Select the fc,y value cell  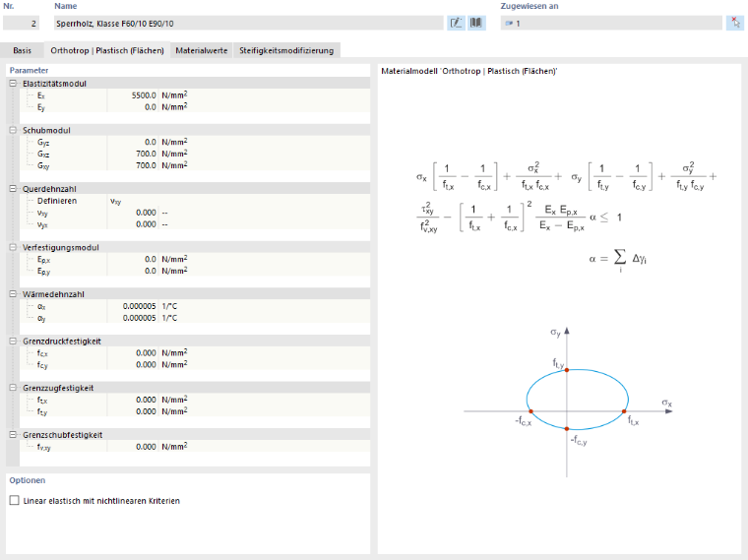tap(133, 364)
